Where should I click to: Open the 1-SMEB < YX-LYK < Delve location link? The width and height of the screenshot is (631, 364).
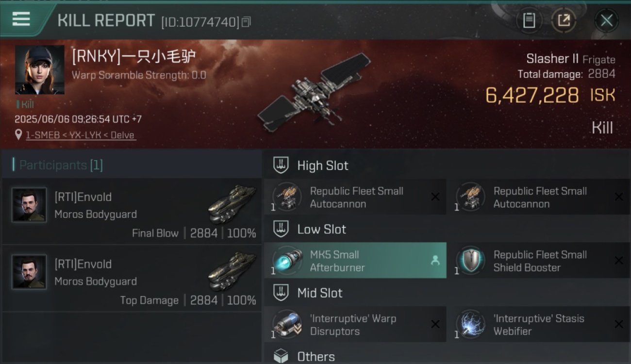(80, 135)
